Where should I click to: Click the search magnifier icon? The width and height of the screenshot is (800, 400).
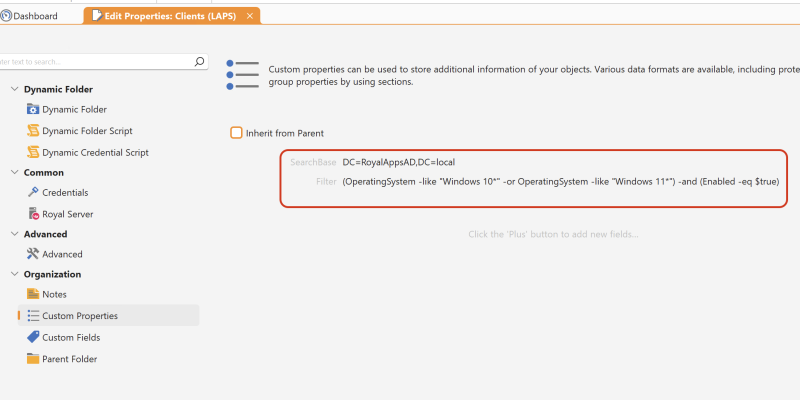tap(200, 61)
